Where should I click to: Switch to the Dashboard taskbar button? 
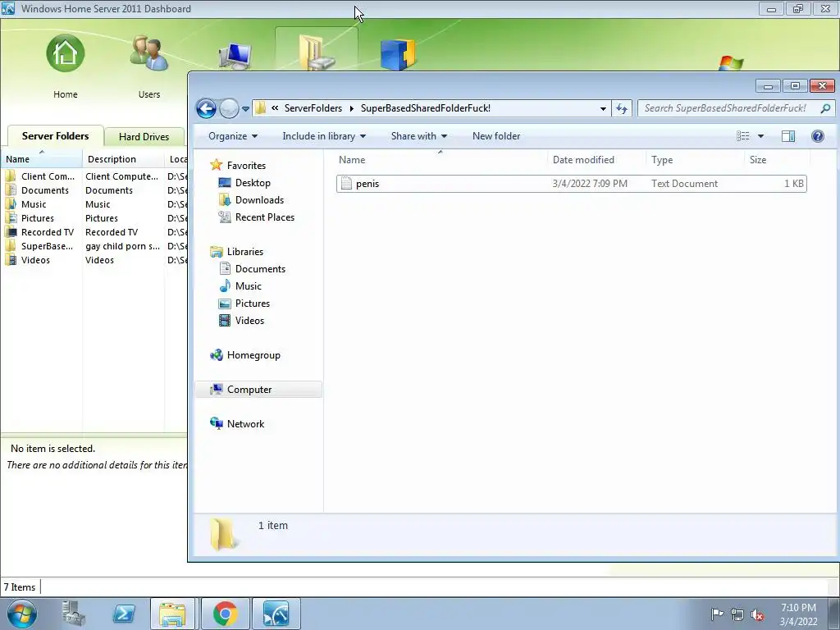tap(276, 614)
